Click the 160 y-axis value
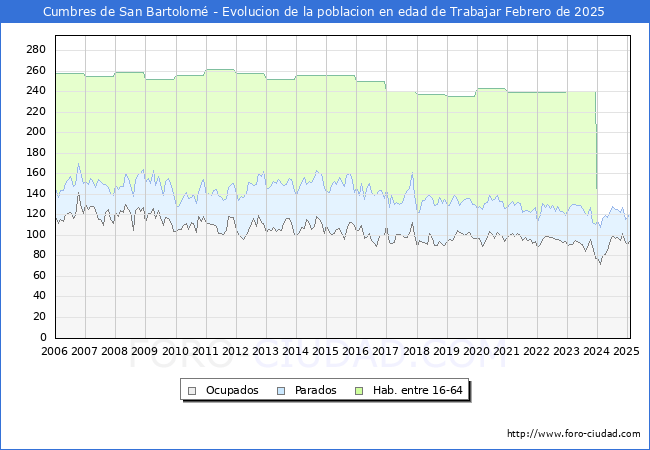 point(36,173)
